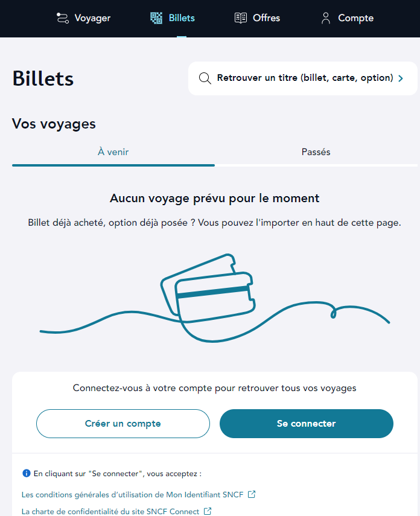The image size is (420, 516).
Task: Click the Compte person icon
Action: (x=325, y=18)
